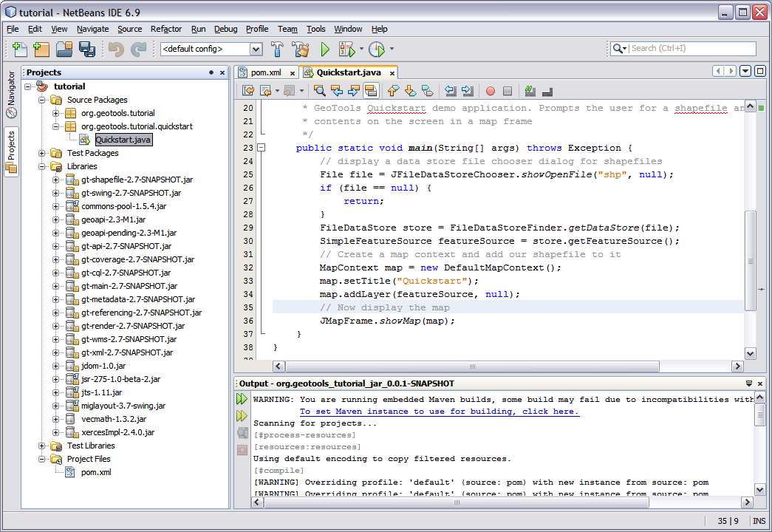Collapse the Source Packages node
Viewport: 772px width, 532px height.
42,100
